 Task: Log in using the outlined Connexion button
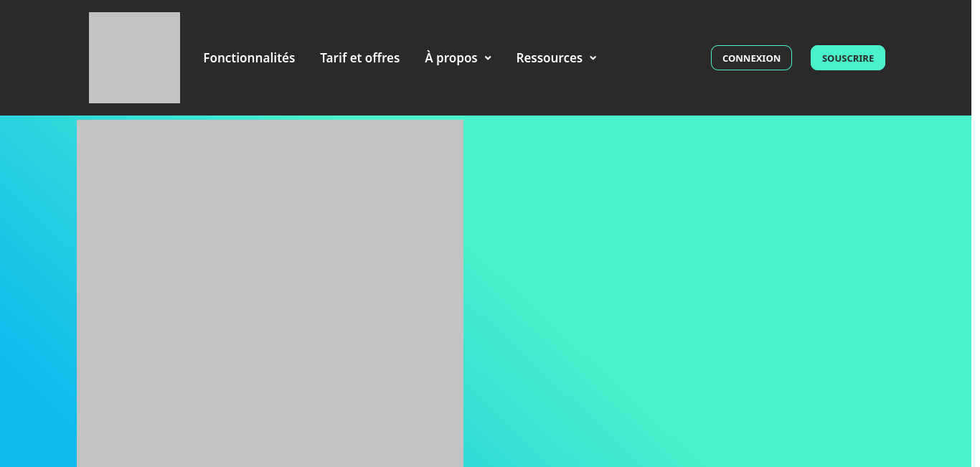751,58
